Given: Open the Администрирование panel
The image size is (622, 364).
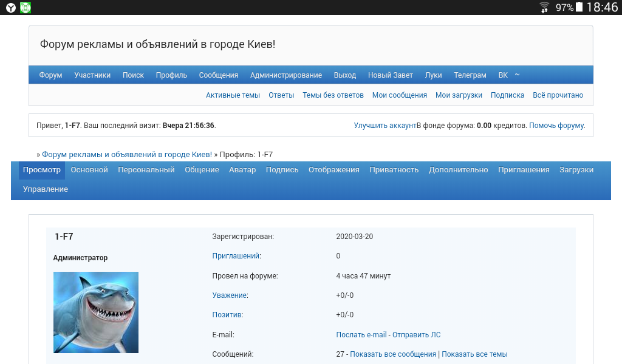Looking at the screenshot, I should coord(286,75).
